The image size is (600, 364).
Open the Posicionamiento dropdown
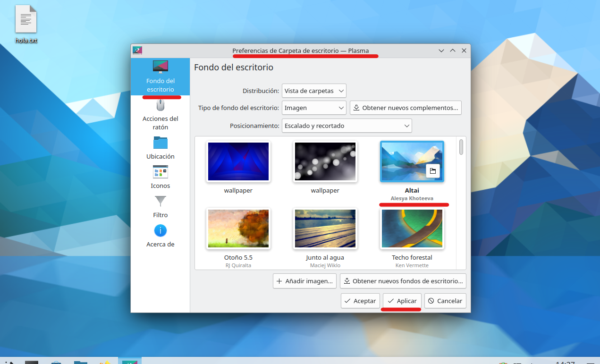[346, 126]
